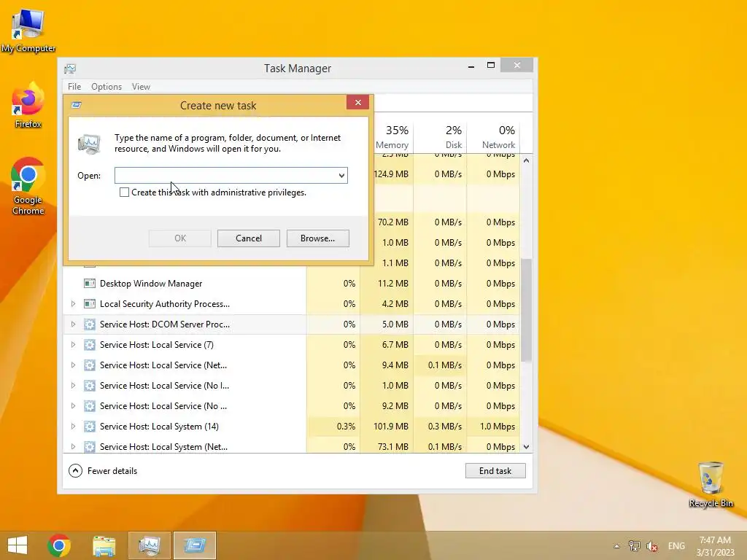Switch to Task Manager taskbar button
The height and width of the screenshot is (560, 747).
tap(150, 545)
